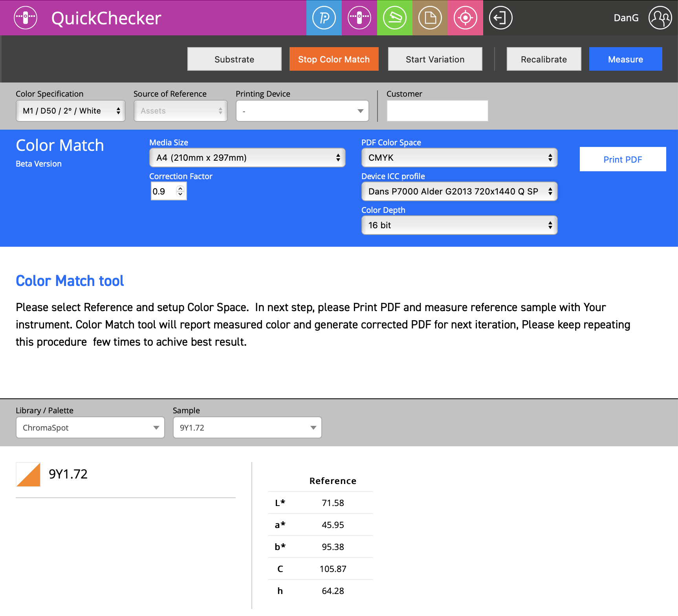
Task: Open the Media Size selector
Action: pos(247,158)
